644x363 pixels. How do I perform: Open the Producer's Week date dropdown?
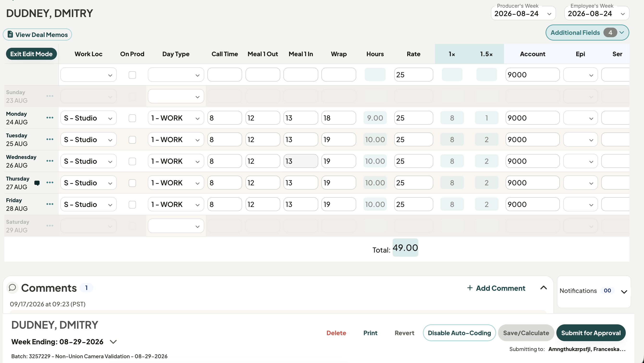point(523,13)
